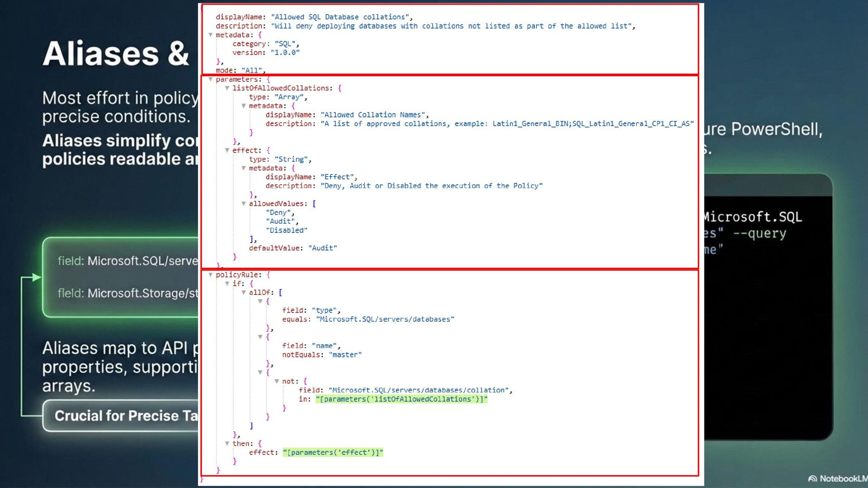Collapse the object containing field "name"
The height and width of the screenshot is (488, 868).
tap(260, 337)
